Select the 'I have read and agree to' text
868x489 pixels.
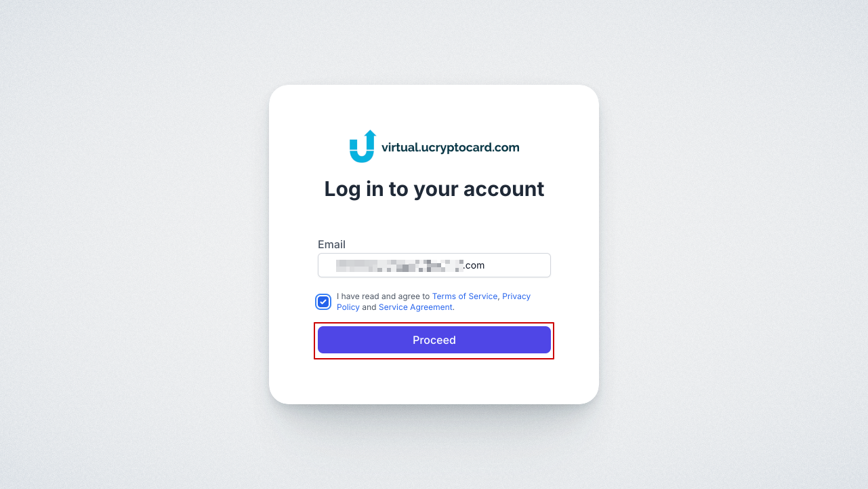click(383, 296)
